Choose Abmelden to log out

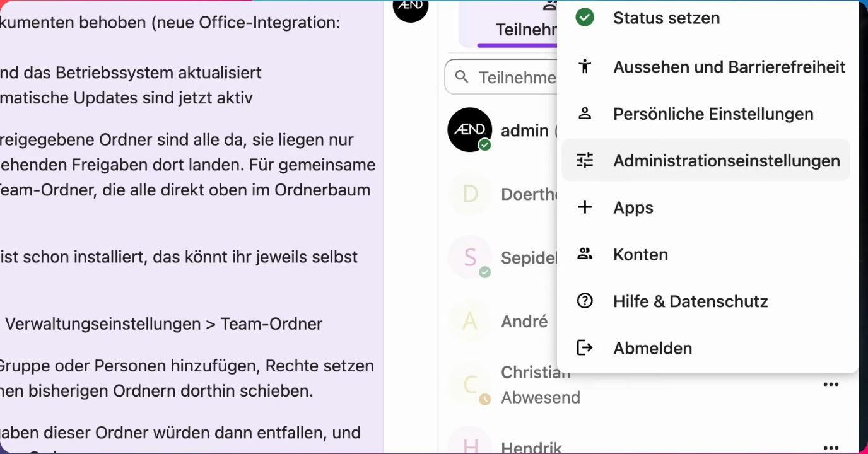click(705, 348)
